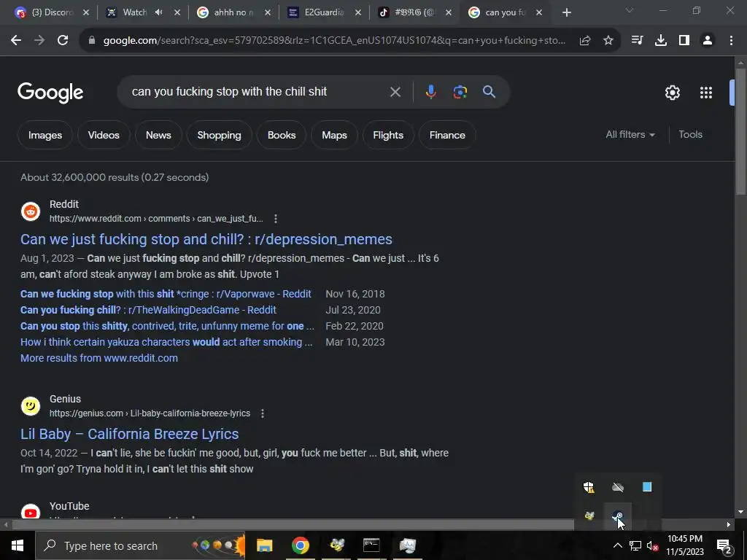747x560 pixels.
Task: Switch to the Discord tab
Action: [52, 13]
